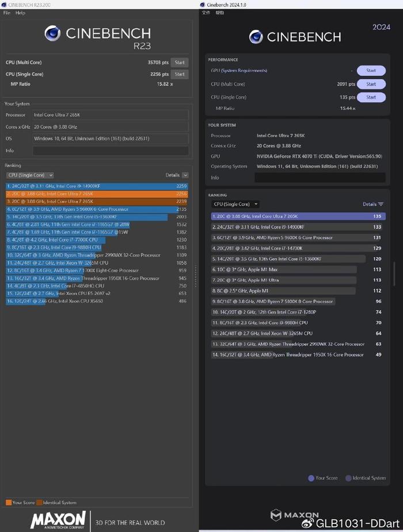Select 2024 ranking row Threadripper 1950X

click(x=298, y=354)
